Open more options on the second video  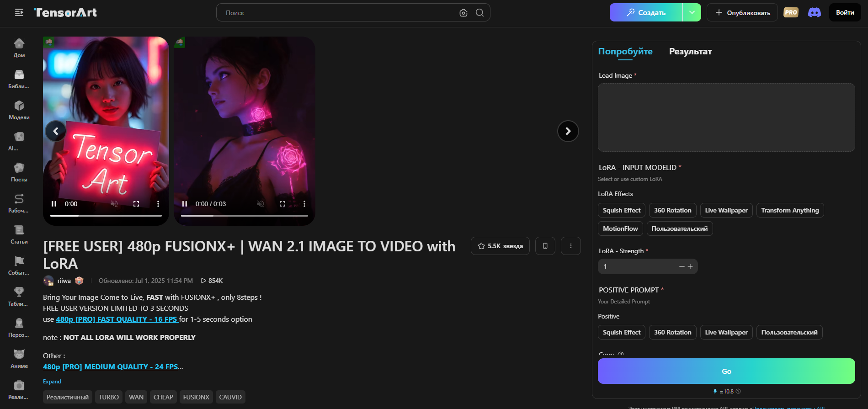[304, 204]
